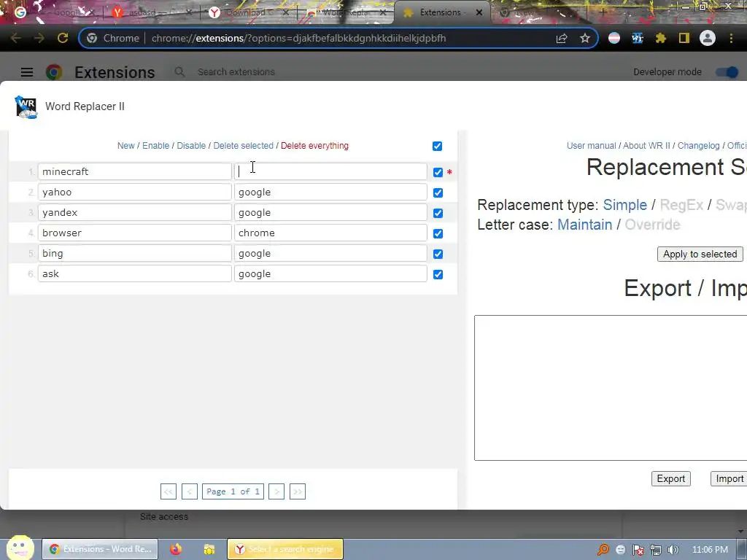
Task: Click the Import button
Action: point(729,478)
